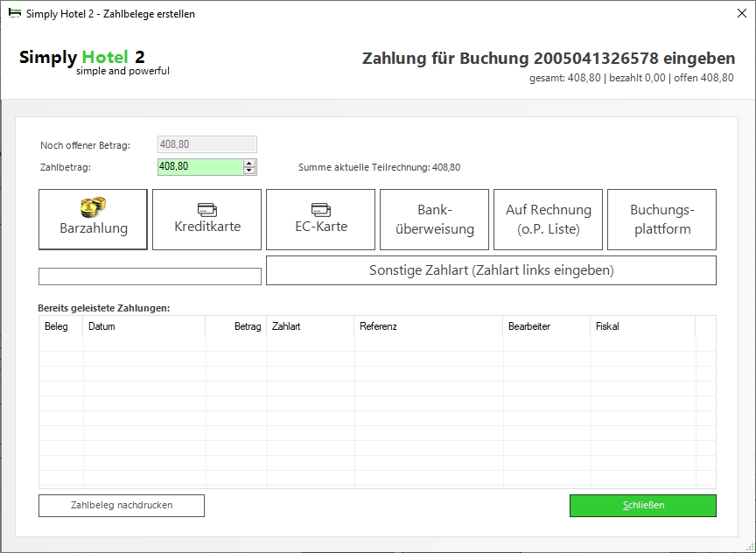Image resolution: width=756 pixels, height=553 pixels.
Task: Select Barzahlung cash payment button
Action: (93, 220)
